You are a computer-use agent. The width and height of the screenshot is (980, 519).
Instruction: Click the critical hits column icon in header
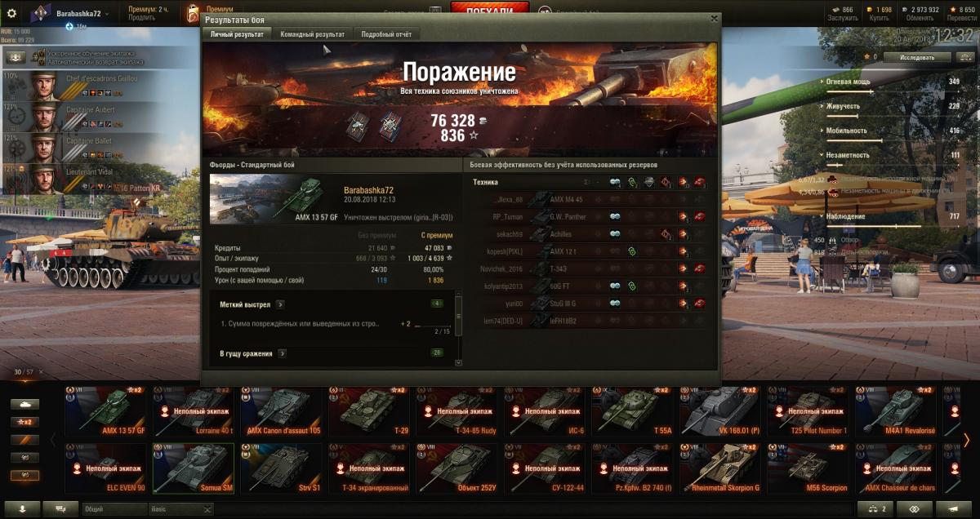click(666, 182)
